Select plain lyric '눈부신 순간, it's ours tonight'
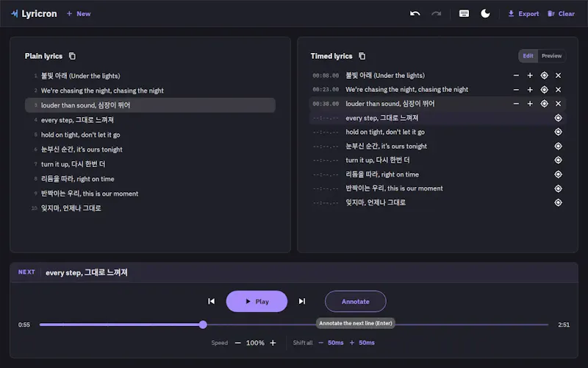588x368 pixels. click(150, 149)
